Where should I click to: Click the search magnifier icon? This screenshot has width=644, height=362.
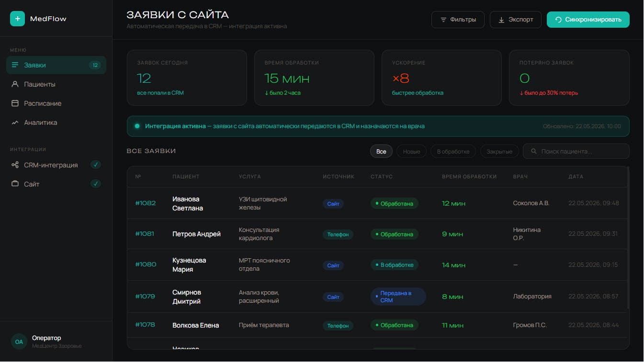(x=533, y=151)
